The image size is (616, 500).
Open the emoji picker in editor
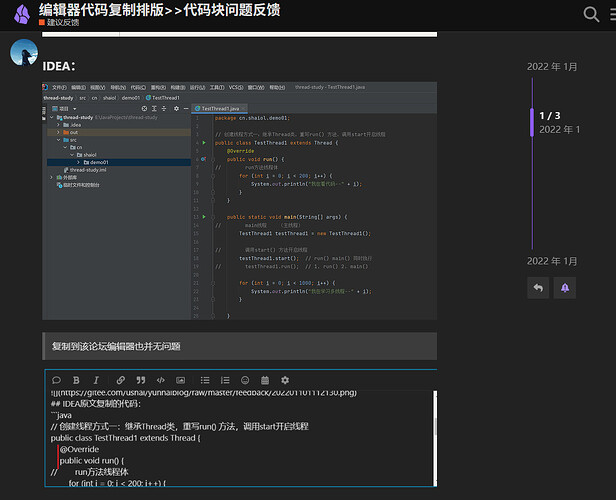[244, 380]
